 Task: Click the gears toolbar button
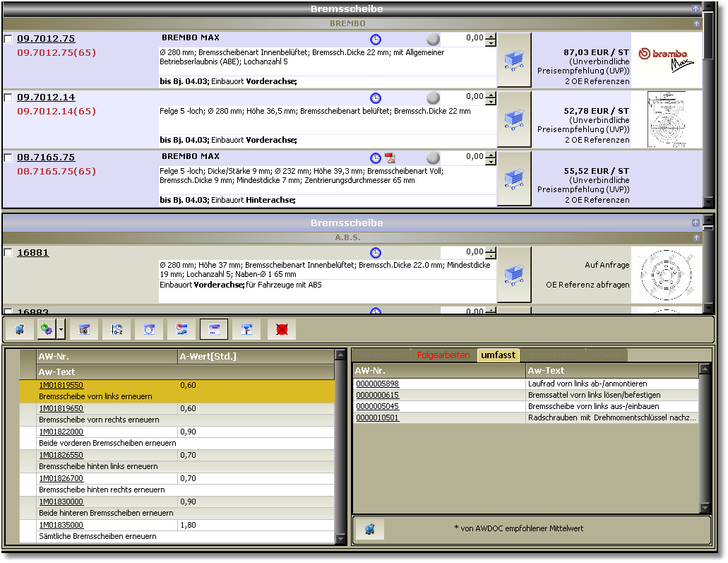tap(47, 329)
